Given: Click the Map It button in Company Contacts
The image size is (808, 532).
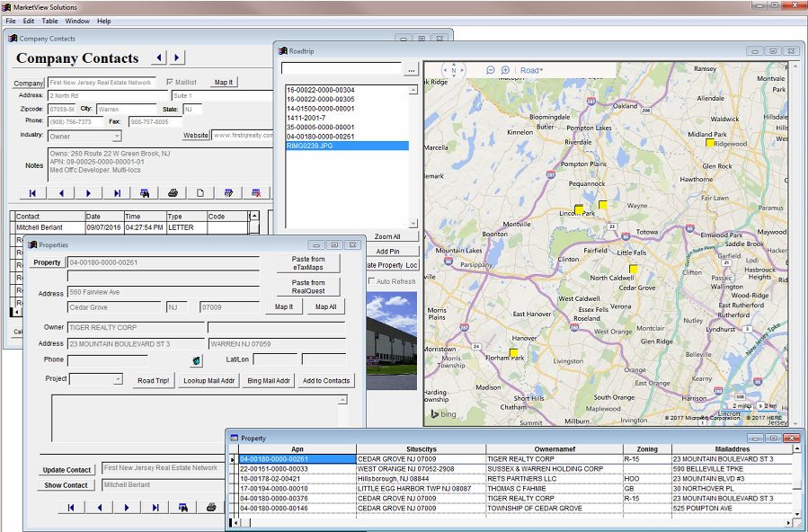Looking at the screenshot, I should (224, 83).
